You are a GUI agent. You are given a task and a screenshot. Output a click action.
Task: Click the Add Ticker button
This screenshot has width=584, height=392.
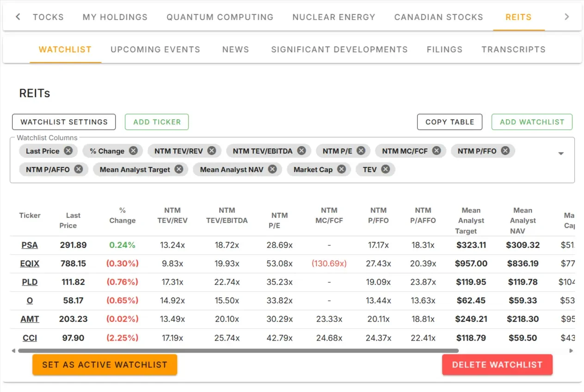[x=157, y=122]
